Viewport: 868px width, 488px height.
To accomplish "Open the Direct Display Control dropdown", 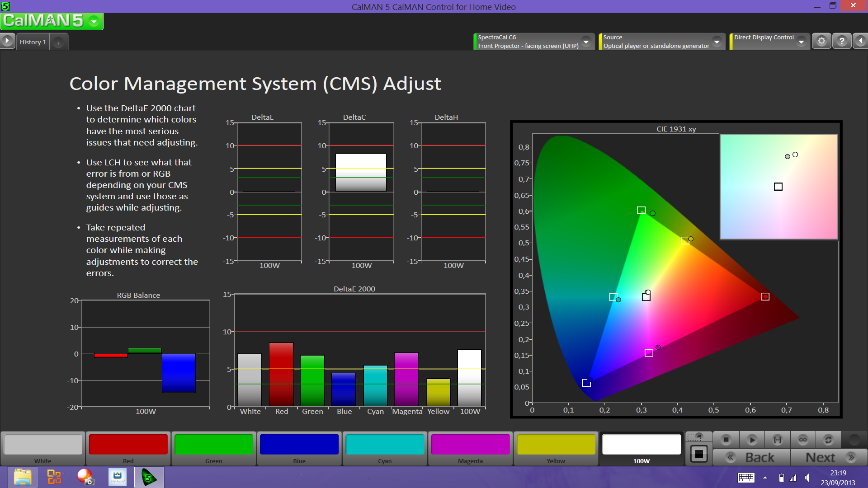I will pyautogui.click(x=801, y=42).
